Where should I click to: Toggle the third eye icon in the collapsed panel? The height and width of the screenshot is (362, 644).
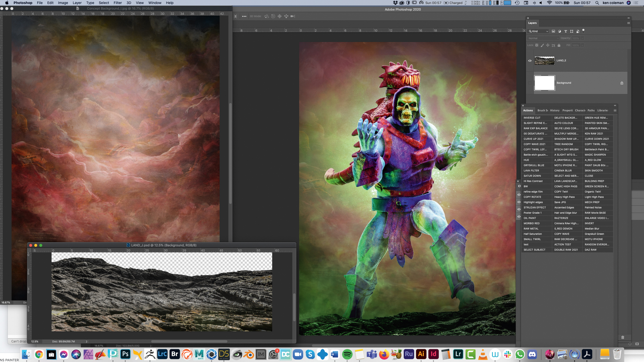click(519, 209)
